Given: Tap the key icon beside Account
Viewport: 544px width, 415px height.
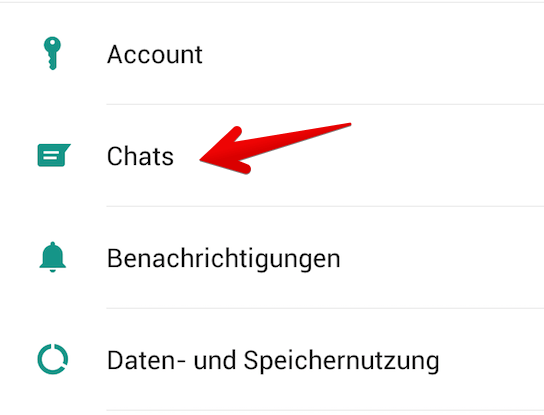Looking at the screenshot, I should (52, 53).
